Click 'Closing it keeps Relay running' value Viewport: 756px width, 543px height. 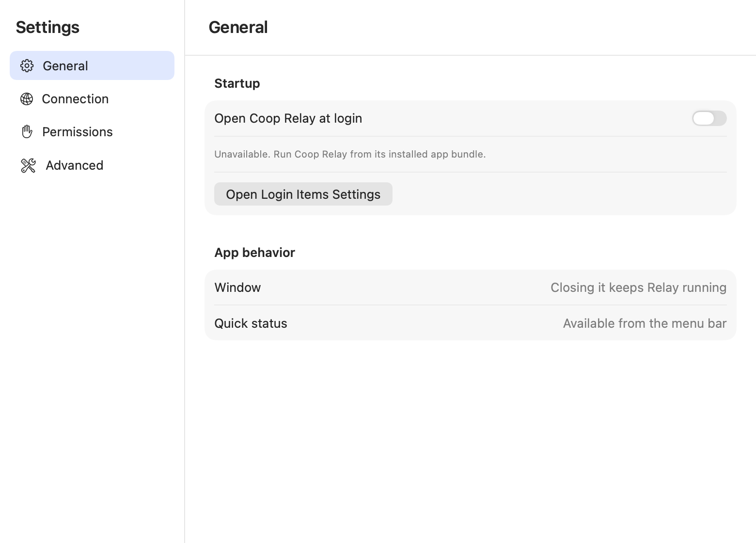click(x=638, y=287)
